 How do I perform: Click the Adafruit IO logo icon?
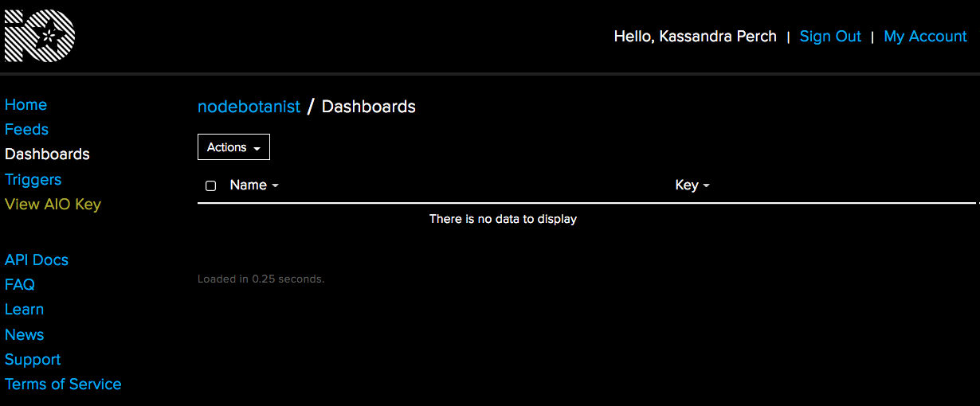click(x=40, y=36)
